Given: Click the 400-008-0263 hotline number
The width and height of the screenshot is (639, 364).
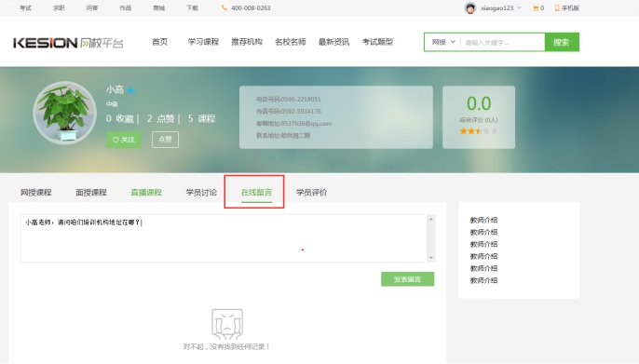Looking at the screenshot, I should click(251, 7).
